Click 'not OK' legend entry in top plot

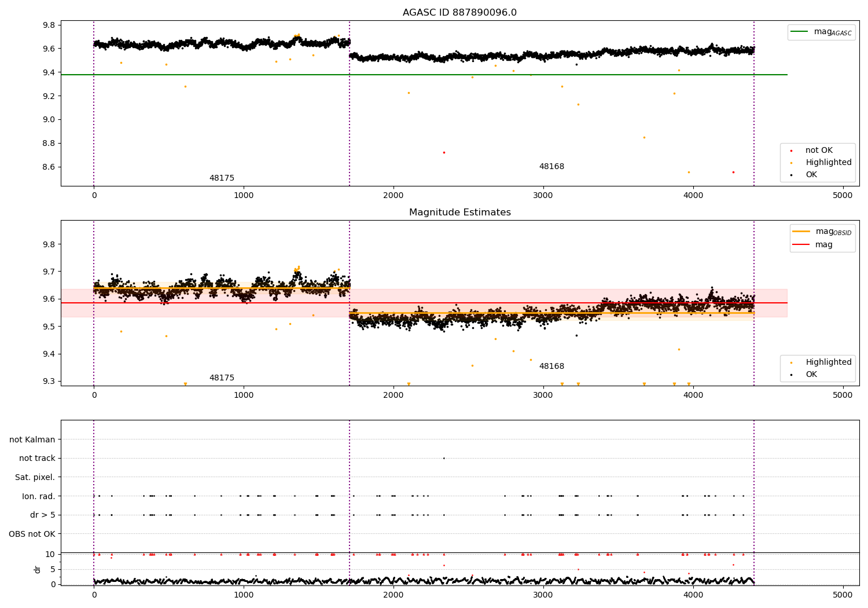[x=811, y=151]
